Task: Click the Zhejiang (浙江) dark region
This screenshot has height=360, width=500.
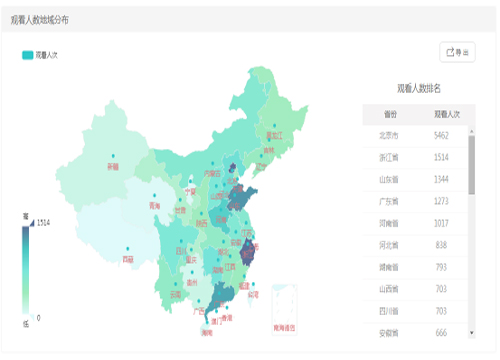Action: 247,252
